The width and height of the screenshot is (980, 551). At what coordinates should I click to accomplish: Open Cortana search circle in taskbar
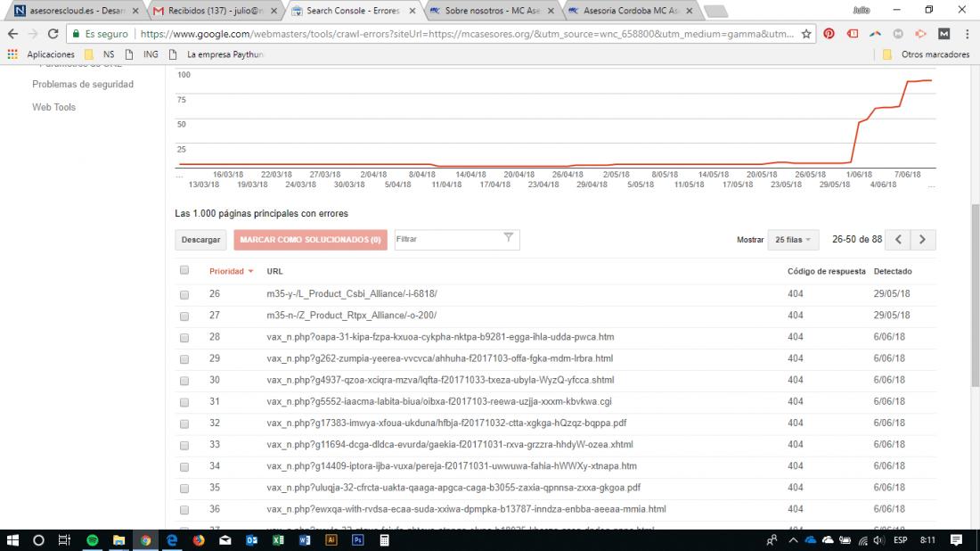point(38,539)
